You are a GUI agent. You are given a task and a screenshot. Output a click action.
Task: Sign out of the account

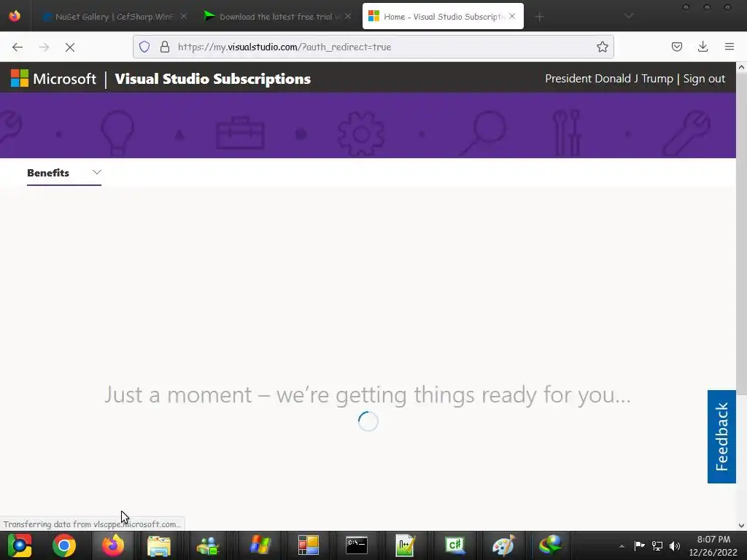tap(704, 79)
